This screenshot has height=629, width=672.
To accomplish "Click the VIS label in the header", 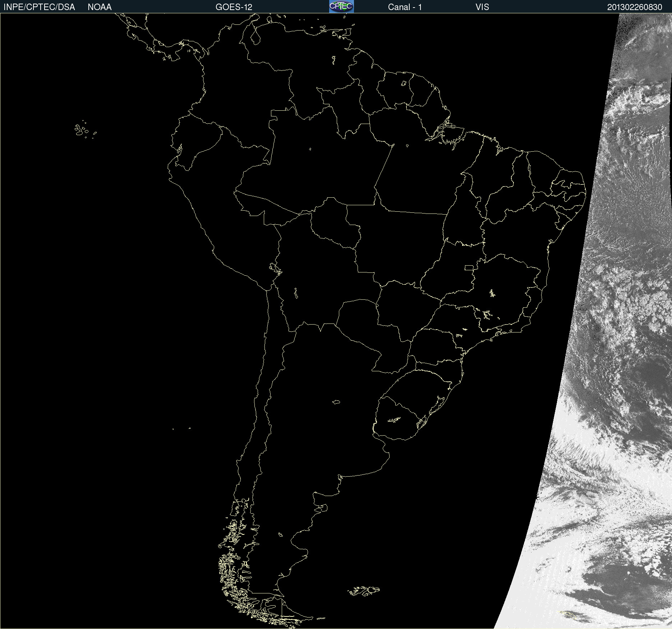I will (482, 7).
